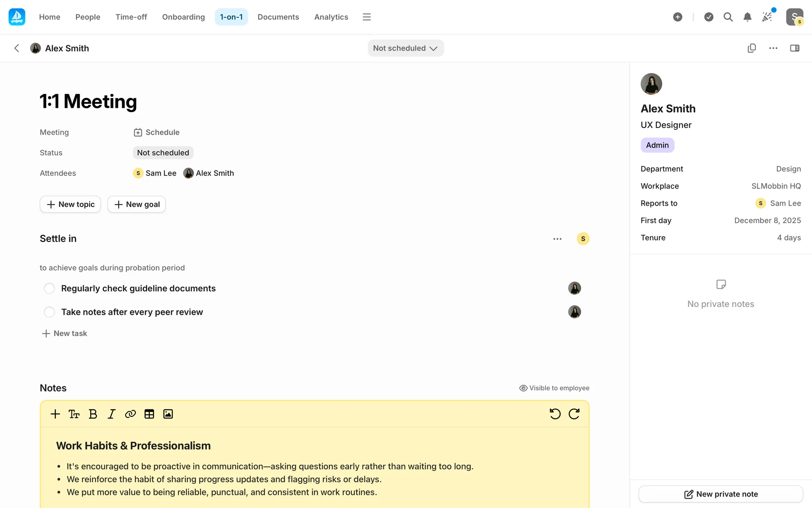
Task: Open the notifications bell
Action: click(747, 17)
